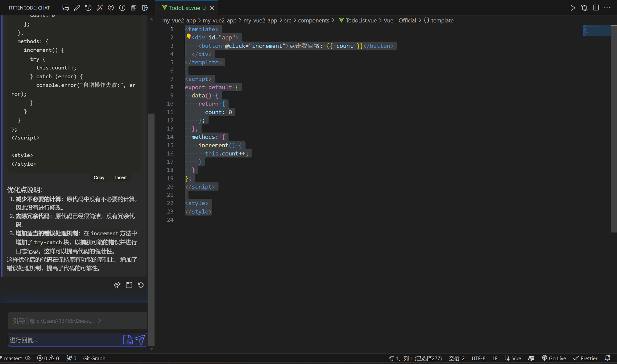Screen dimensions: 617x364
Task: Start Go Live server
Action: coord(554,358)
